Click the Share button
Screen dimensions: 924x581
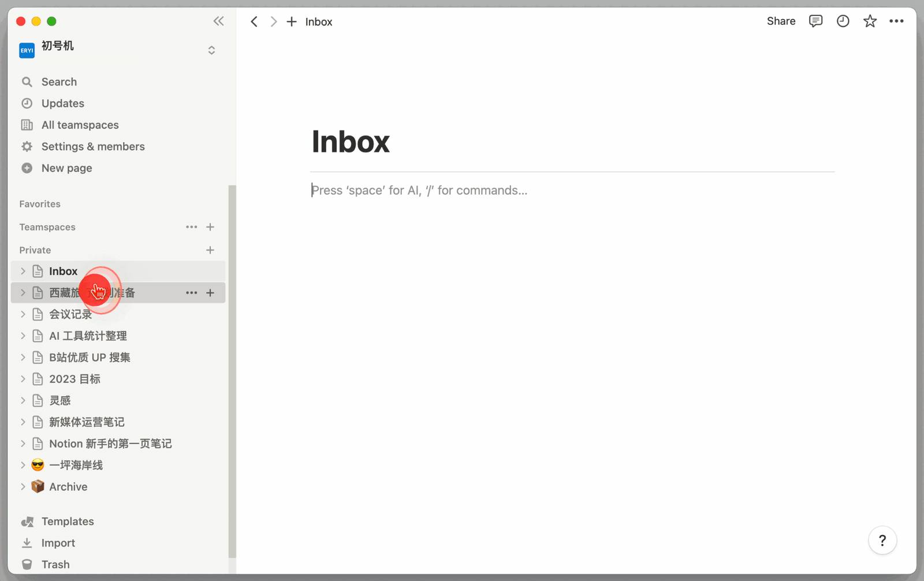pos(781,21)
